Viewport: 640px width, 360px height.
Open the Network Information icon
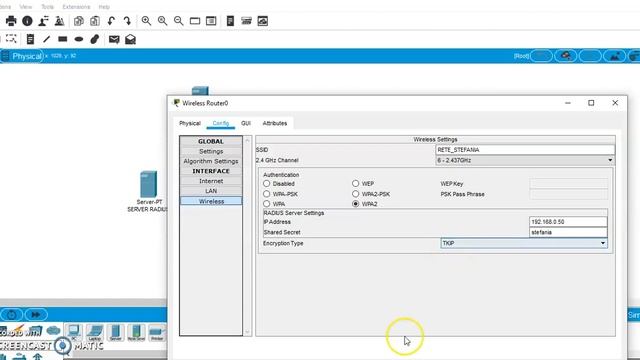(27, 21)
